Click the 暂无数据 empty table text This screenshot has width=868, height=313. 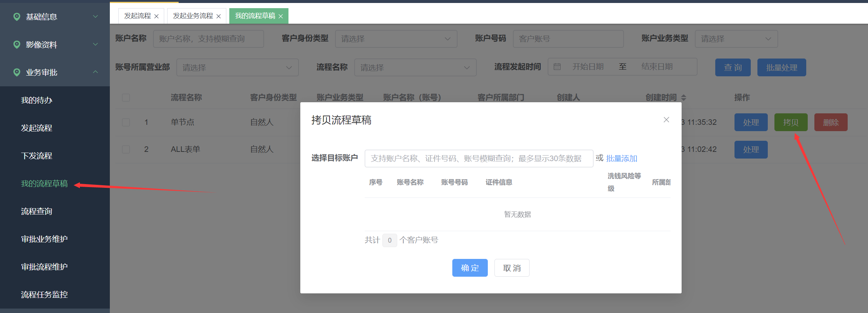(517, 214)
